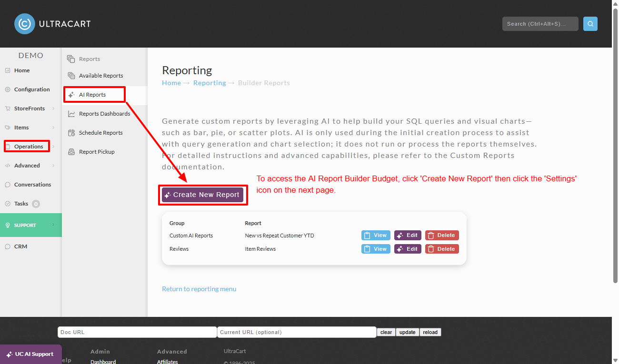Screen dimensions: 619x364
Task: Follow the Home breadcrumb link
Action: 171,83
